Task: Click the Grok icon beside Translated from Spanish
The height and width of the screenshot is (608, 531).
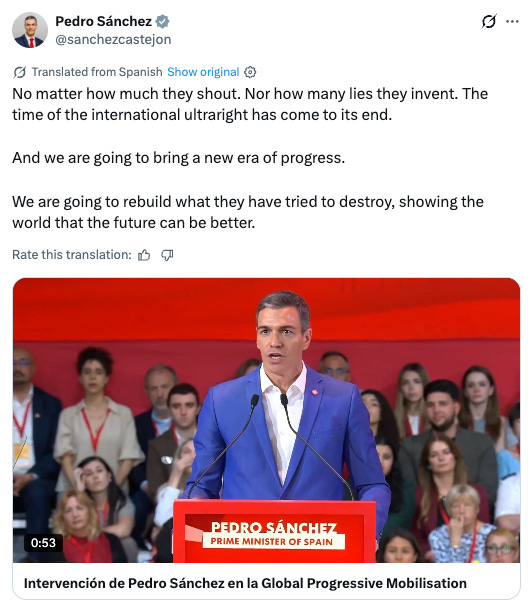Action: (x=19, y=72)
